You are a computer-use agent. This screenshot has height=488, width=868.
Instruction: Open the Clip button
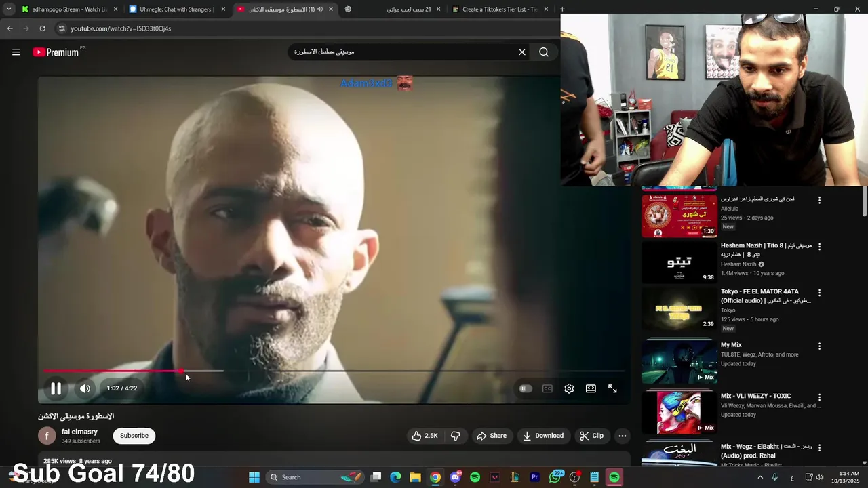tap(591, 436)
